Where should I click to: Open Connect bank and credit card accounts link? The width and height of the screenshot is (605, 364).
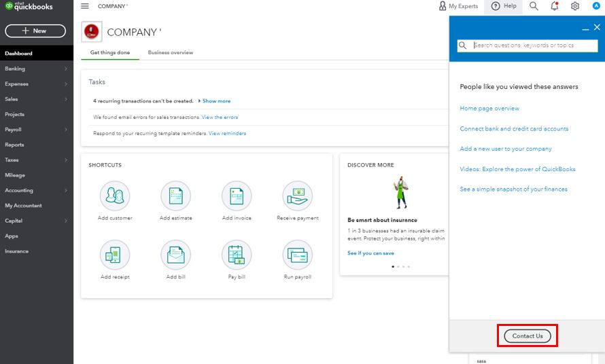pyautogui.click(x=514, y=129)
